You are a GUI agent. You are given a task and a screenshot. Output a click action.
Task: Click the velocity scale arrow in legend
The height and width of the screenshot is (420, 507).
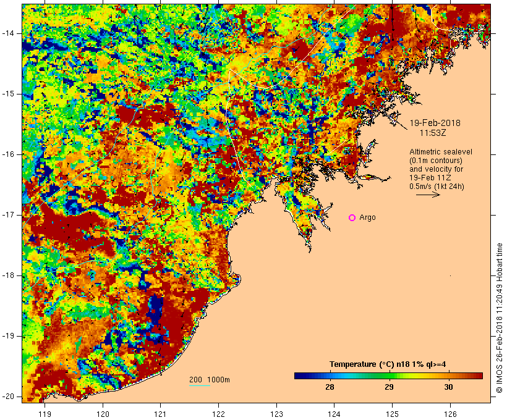[428, 195]
